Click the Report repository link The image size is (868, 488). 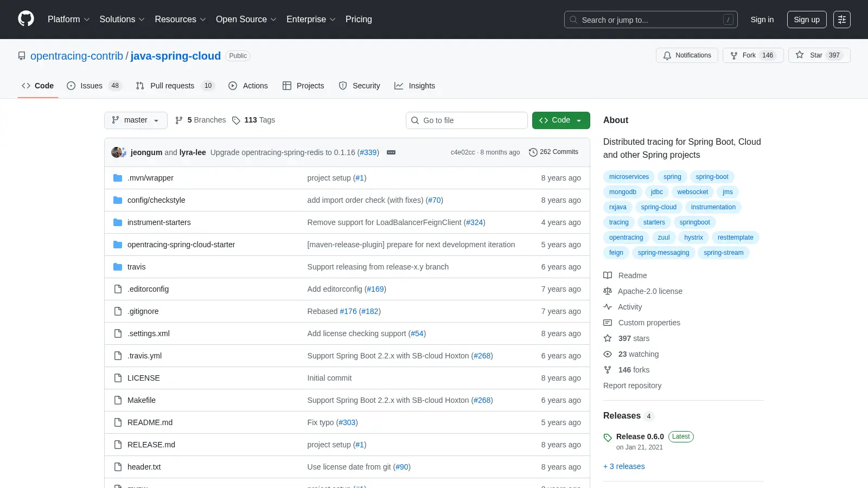[x=632, y=386]
